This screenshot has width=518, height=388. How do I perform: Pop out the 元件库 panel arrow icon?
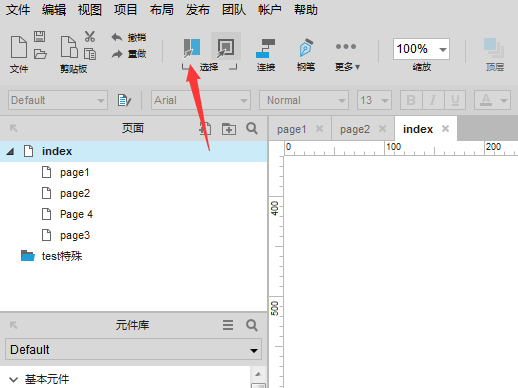(13, 325)
